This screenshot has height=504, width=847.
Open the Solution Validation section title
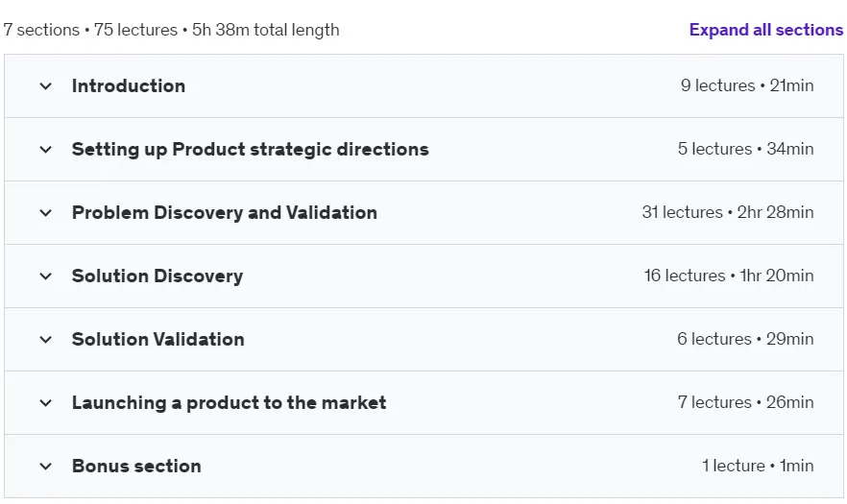click(157, 339)
